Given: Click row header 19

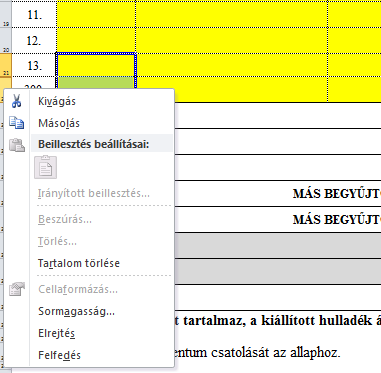Looking at the screenshot, I should pos(6,14).
